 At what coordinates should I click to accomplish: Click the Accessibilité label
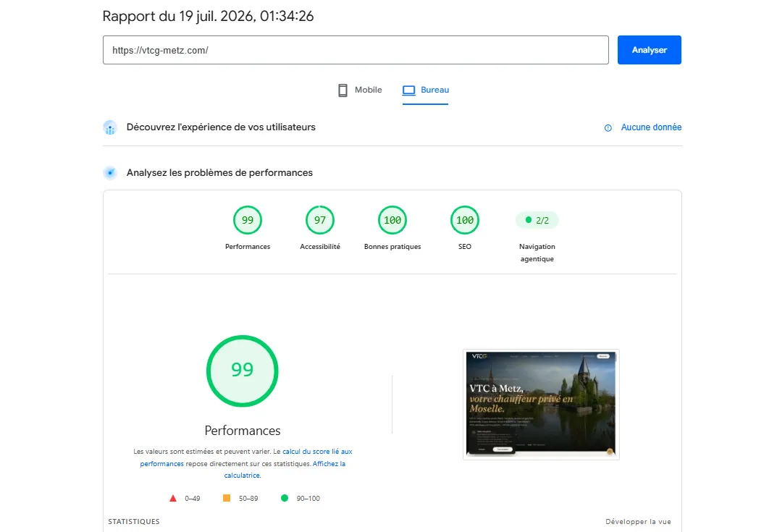pos(320,247)
